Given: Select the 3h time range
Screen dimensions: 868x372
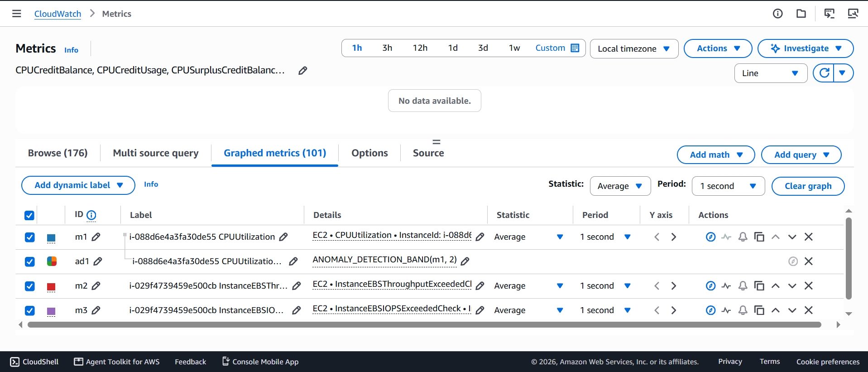Looking at the screenshot, I should 387,48.
